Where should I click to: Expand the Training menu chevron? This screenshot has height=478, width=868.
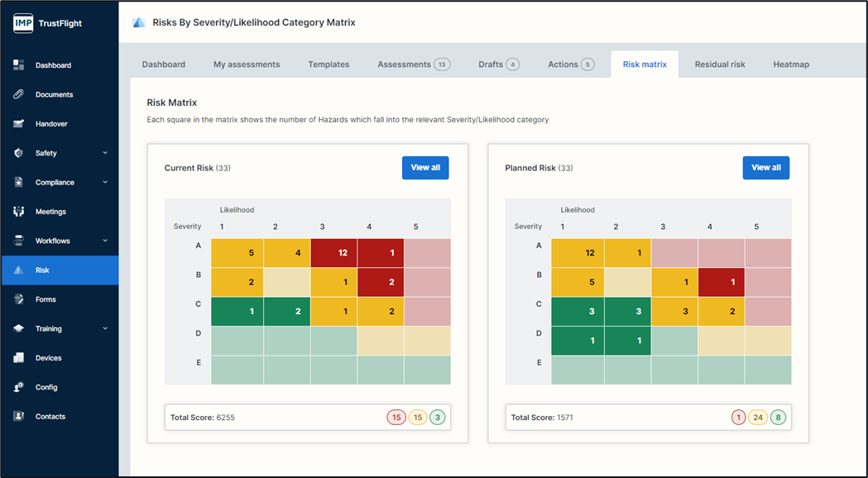point(105,328)
